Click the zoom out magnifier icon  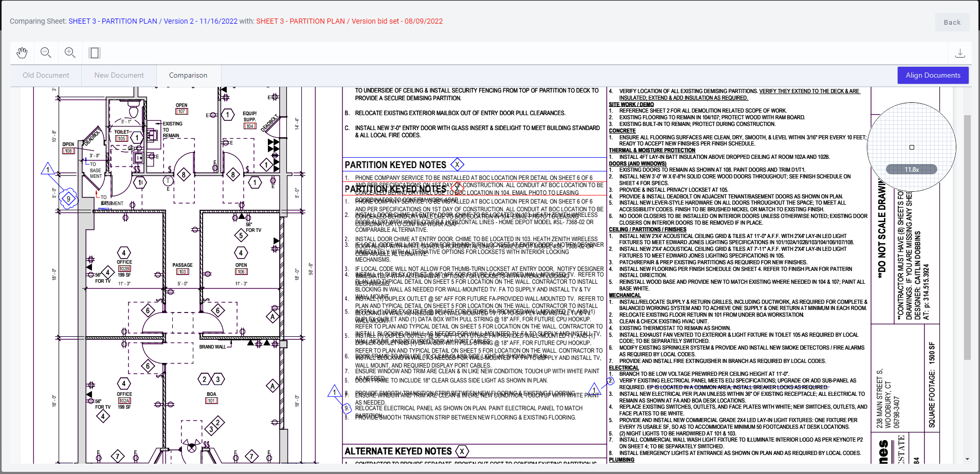pos(46,53)
